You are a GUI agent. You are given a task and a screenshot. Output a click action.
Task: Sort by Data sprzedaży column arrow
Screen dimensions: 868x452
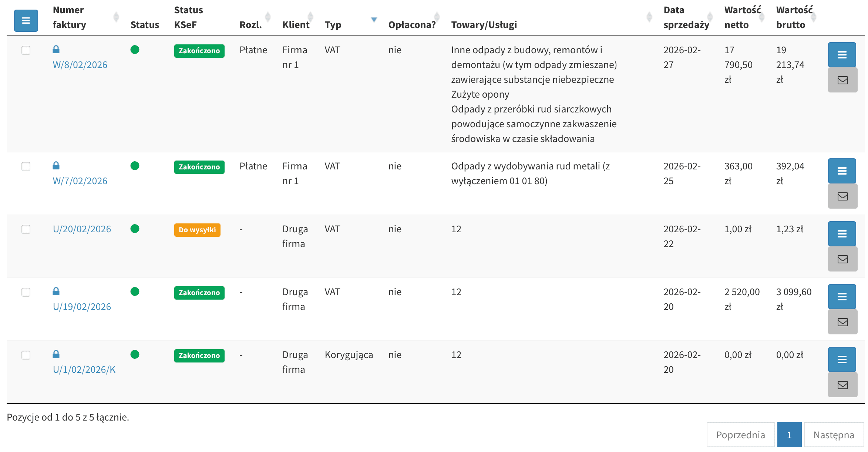click(709, 16)
